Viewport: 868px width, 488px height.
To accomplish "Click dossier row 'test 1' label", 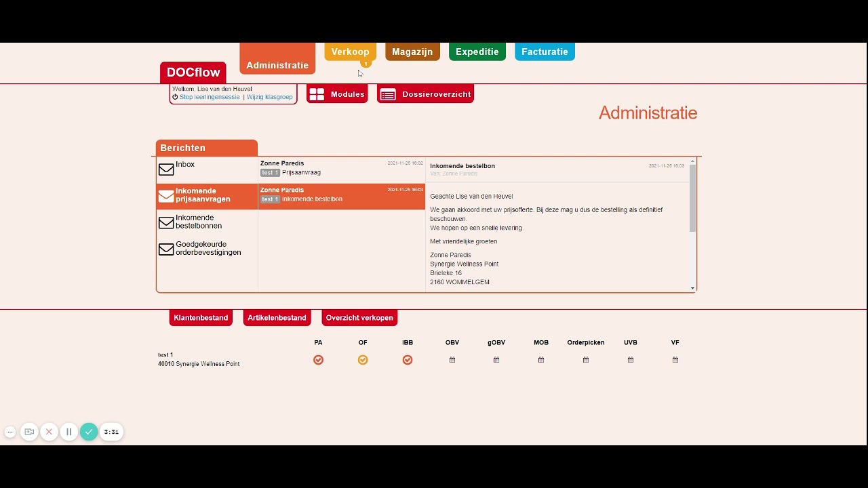I will click(165, 355).
